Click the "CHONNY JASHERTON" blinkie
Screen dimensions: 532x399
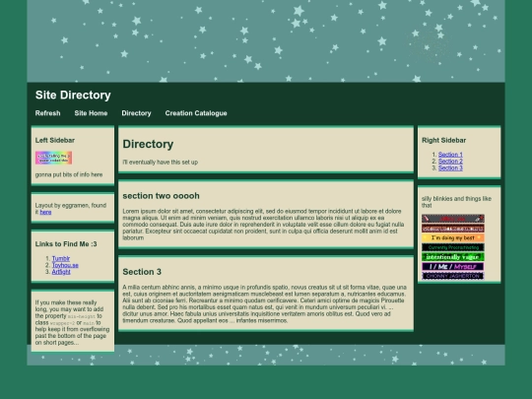[x=453, y=276]
